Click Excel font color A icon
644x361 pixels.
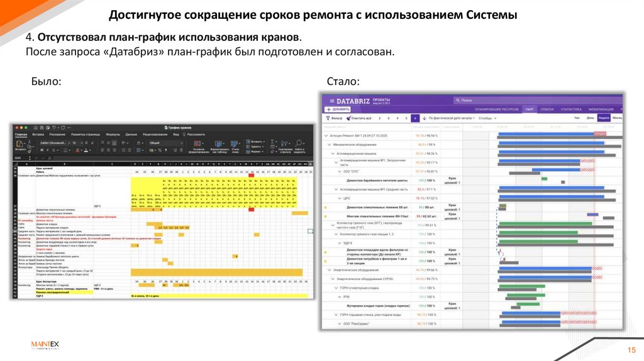point(86,150)
